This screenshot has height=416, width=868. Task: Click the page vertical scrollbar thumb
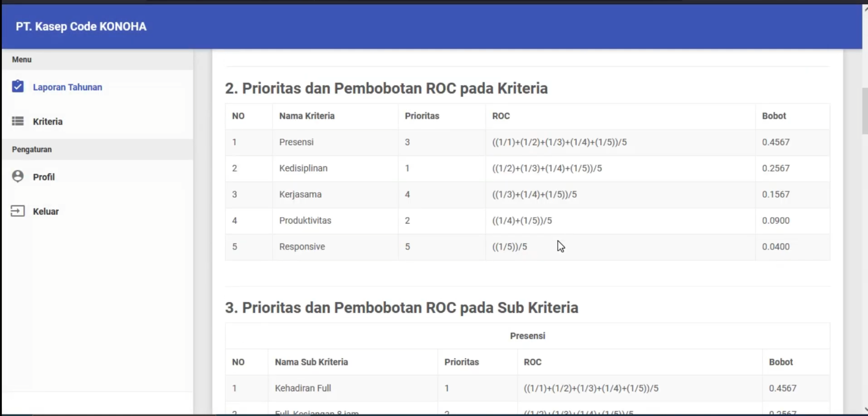[x=865, y=111]
